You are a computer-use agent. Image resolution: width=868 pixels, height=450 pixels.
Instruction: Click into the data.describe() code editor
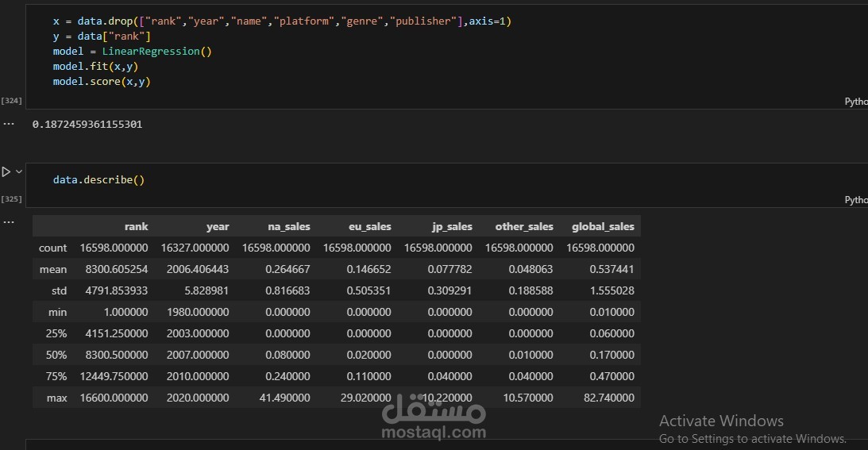click(x=447, y=185)
